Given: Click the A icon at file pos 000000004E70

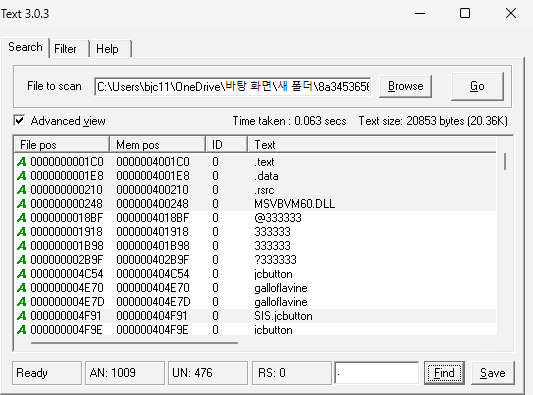Looking at the screenshot, I should (x=22, y=288).
